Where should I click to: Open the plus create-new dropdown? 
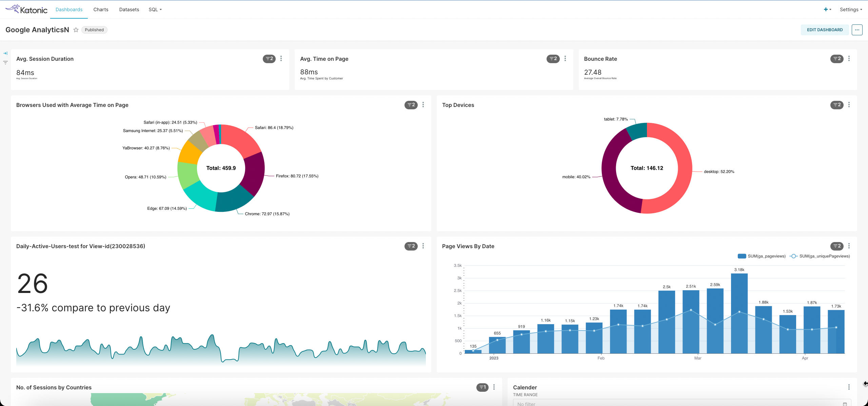[x=827, y=10]
